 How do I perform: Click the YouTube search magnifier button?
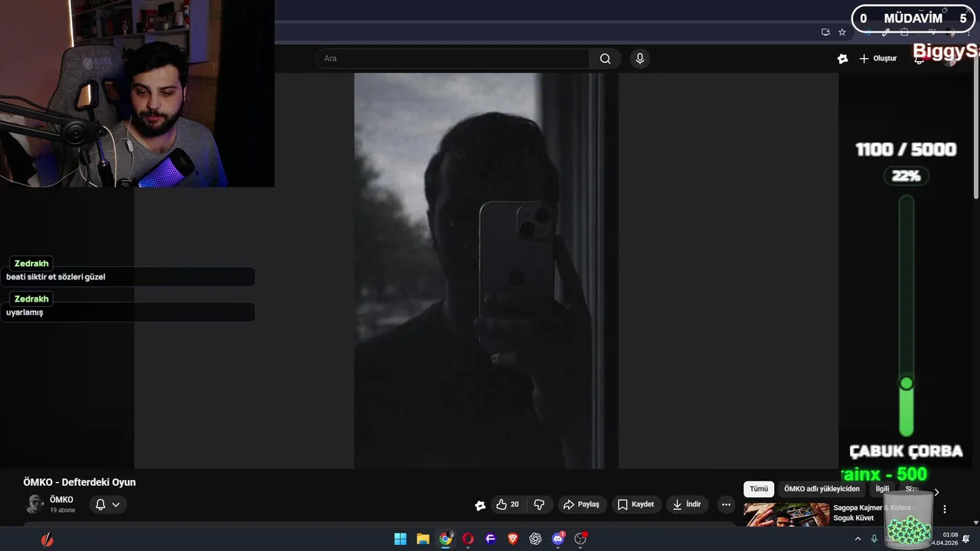(x=605, y=59)
